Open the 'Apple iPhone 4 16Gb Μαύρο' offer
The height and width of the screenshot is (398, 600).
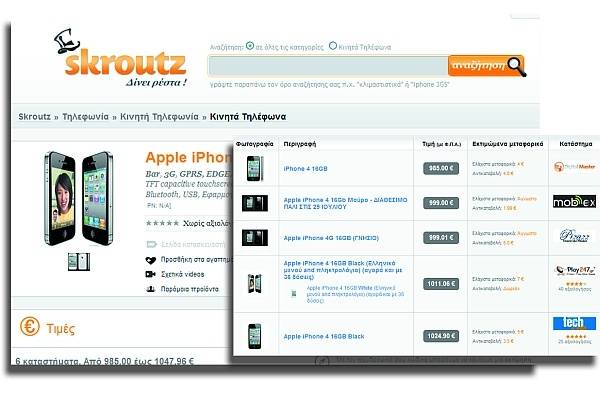pos(346,203)
